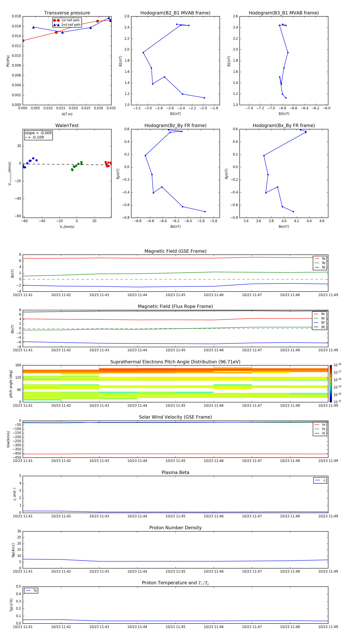Click the 10^-31 color bar label
Viewport: 351px width, 644px height.
(337, 402)
